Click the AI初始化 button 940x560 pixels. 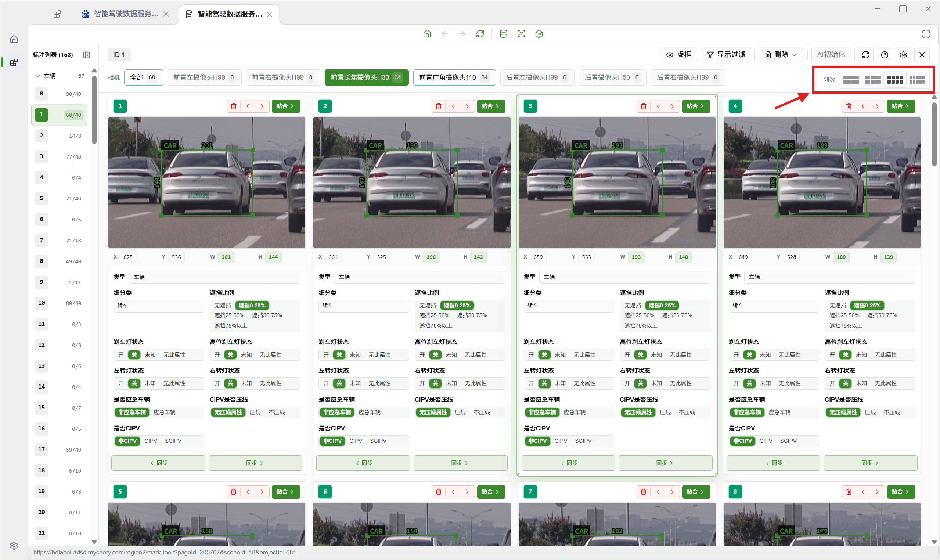(831, 55)
